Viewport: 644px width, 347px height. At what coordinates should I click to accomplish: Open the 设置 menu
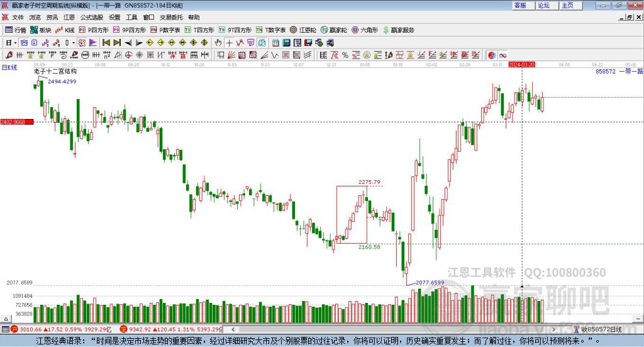point(114,17)
